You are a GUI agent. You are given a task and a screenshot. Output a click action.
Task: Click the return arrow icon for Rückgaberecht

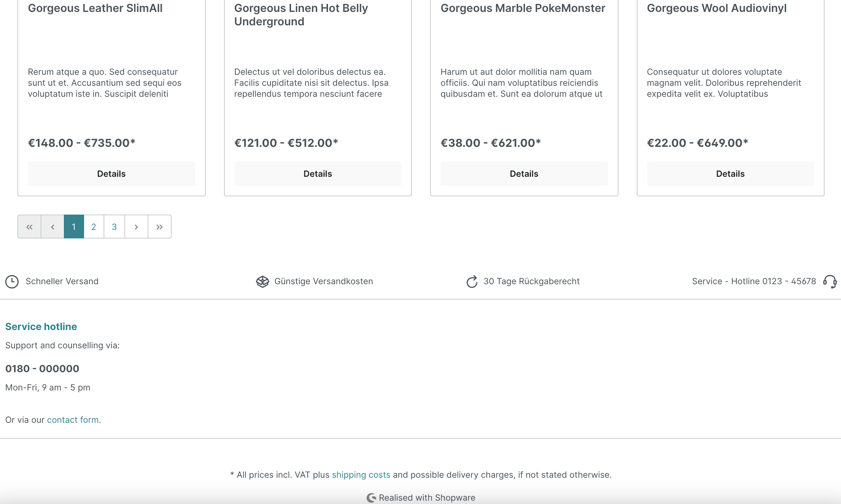coord(472,282)
